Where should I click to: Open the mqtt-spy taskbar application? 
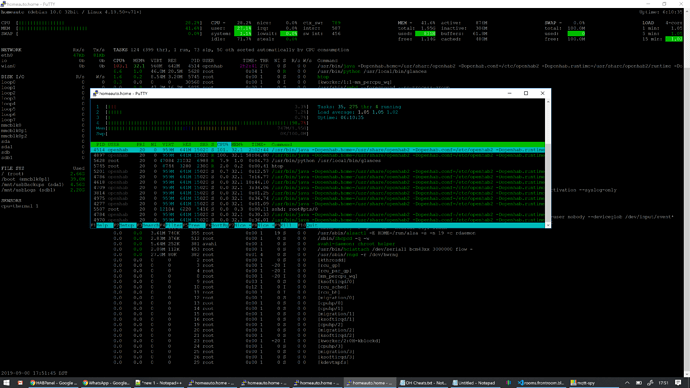coord(583,383)
